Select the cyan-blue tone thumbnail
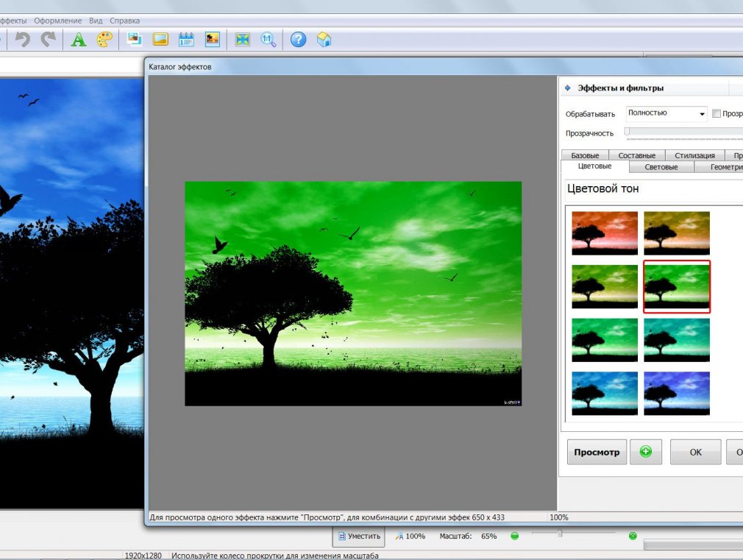The height and width of the screenshot is (560, 743). click(604, 393)
